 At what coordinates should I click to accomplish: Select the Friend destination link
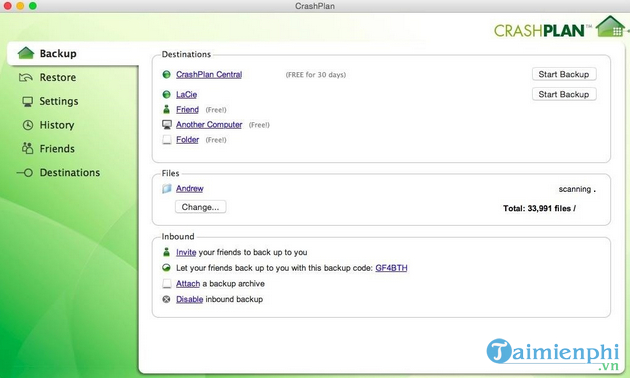187,109
